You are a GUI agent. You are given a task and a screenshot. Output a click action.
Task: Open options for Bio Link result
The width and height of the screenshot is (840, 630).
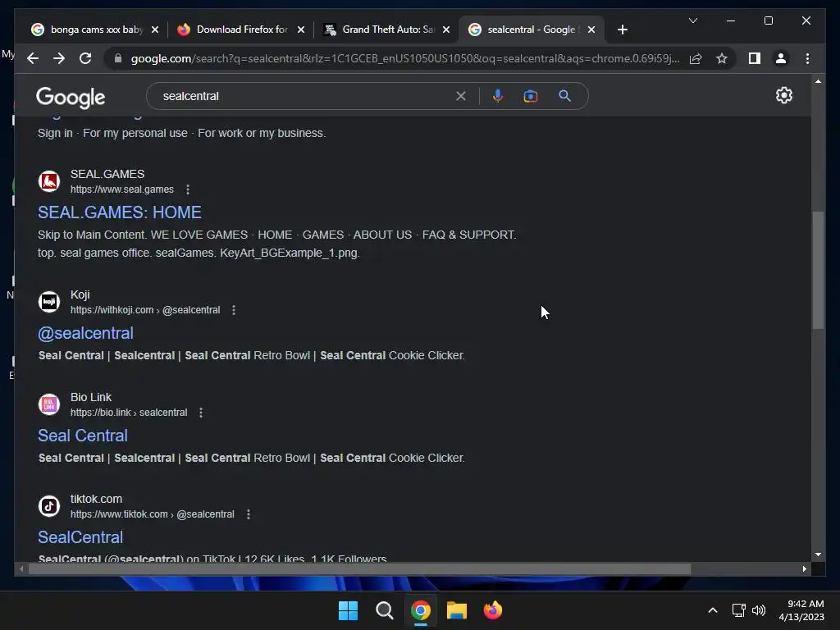click(x=201, y=413)
